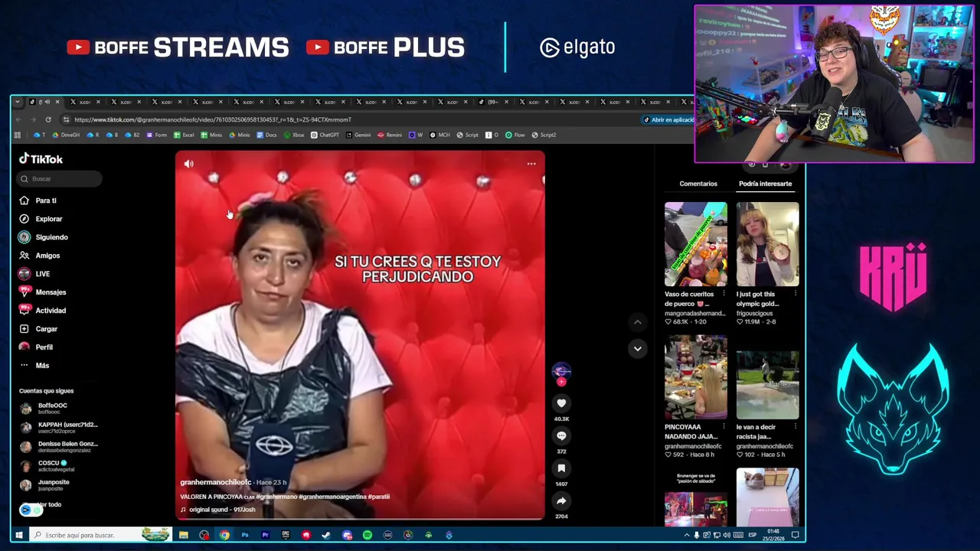This screenshot has height=551, width=980.
Task: Open the Vaso de cueritos de puerco thumbnail
Action: click(x=695, y=244)
